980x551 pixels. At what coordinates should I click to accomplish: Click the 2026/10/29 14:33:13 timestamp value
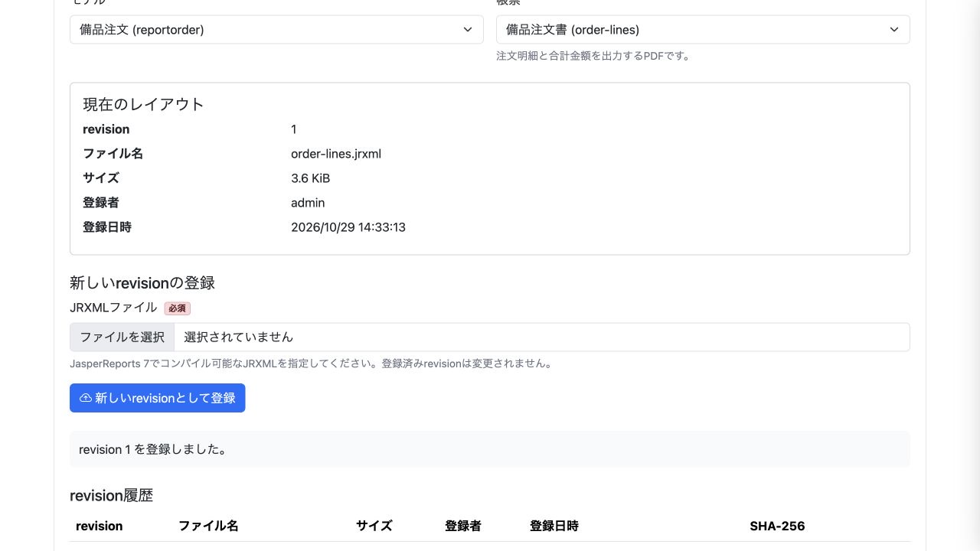click(x=348, y=227)
